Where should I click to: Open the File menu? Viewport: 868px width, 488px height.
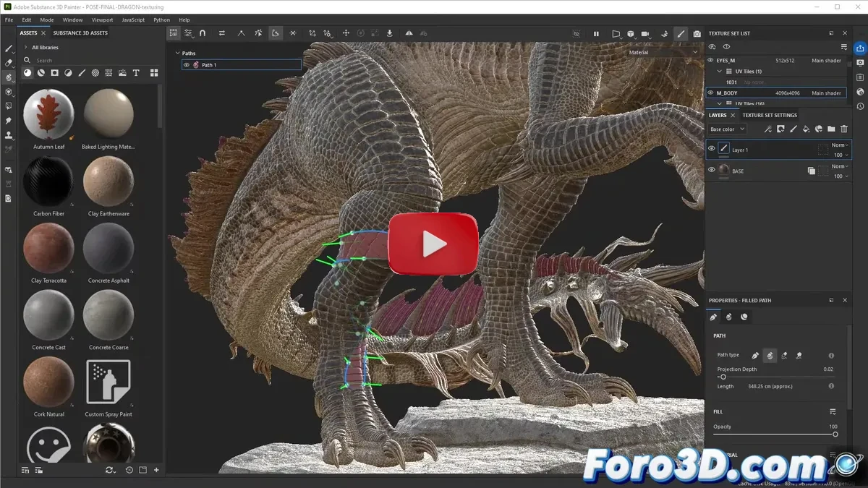tap(9, 20)
